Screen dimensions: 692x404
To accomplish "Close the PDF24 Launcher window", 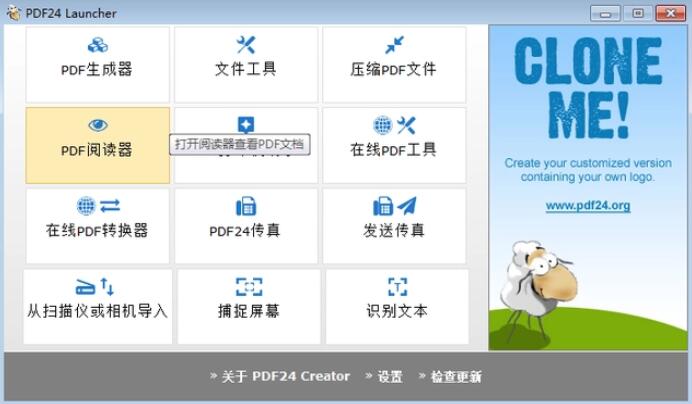I will click(x=670, y=13).
